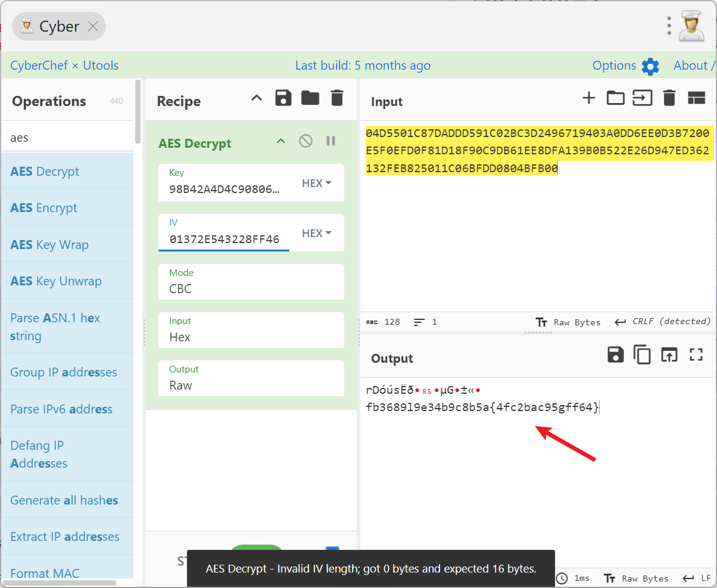Select the Group IP addresses operation
Image resolution: width=717 pixels, height=588 pixels.
67,372
